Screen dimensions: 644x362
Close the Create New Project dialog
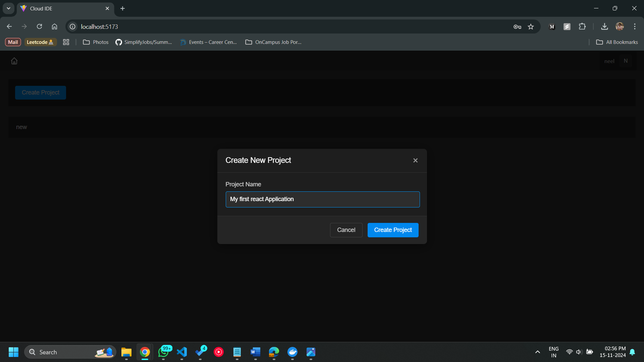(x=415, y=161)
